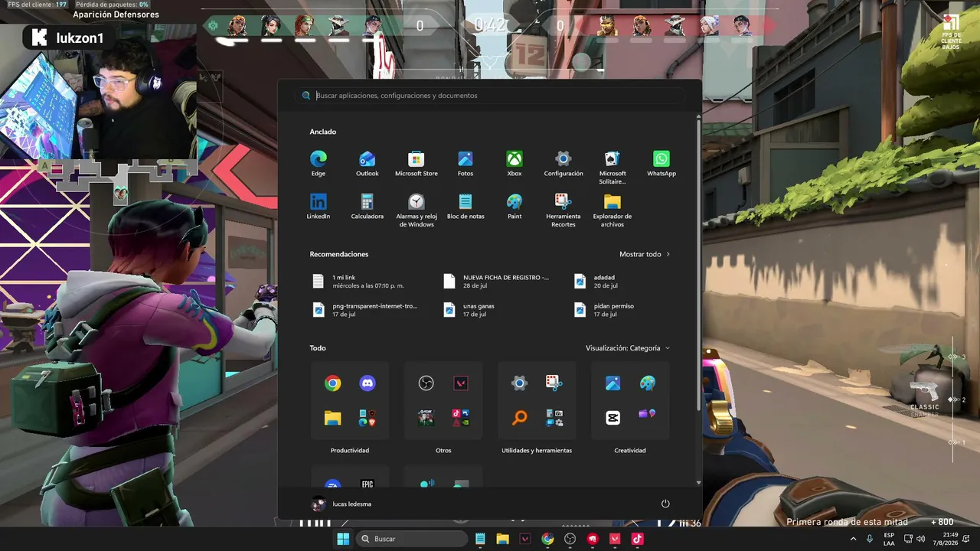The height and width of the screenshot is (551, 980).
Task: Launch Chrome in Productividad group
Action: click(332, 383)
